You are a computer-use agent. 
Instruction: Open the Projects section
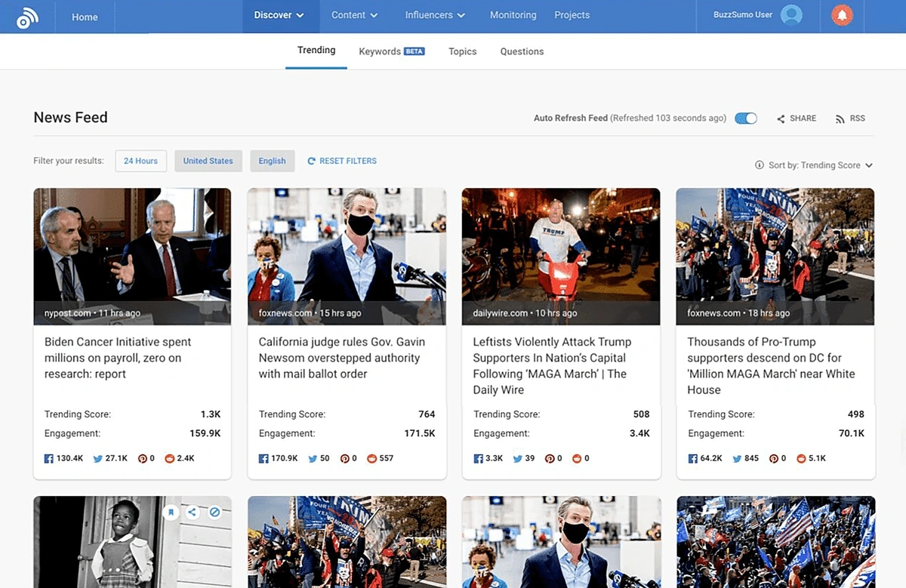[x=572, y=15]
